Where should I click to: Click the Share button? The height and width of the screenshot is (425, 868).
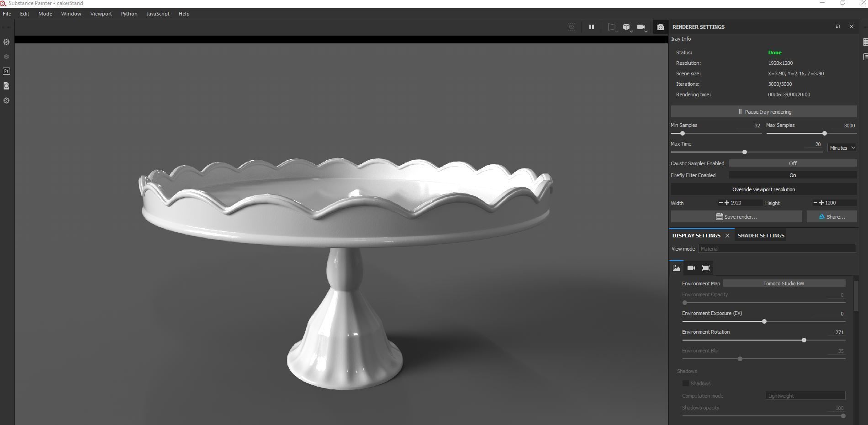[832, 216]
